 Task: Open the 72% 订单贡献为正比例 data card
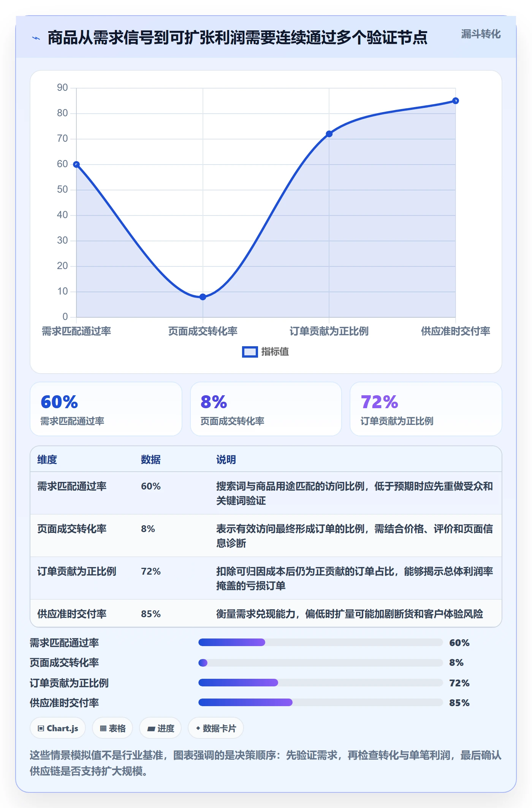pos(426,409)
